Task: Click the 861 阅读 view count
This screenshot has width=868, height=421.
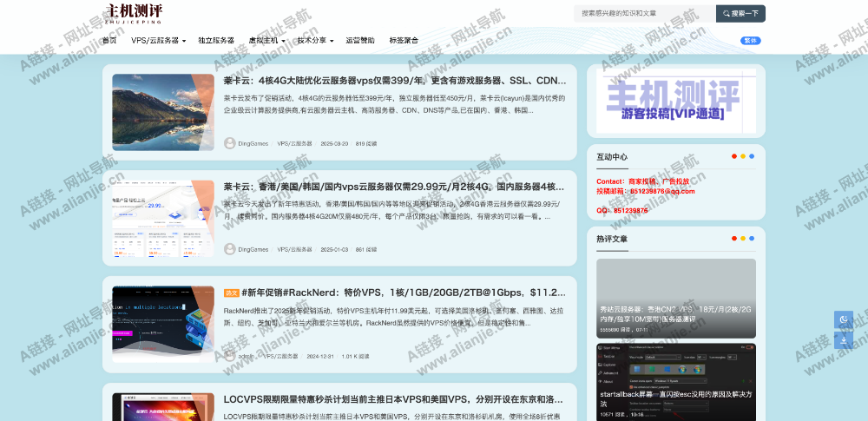Action: (x=366, y=249)
